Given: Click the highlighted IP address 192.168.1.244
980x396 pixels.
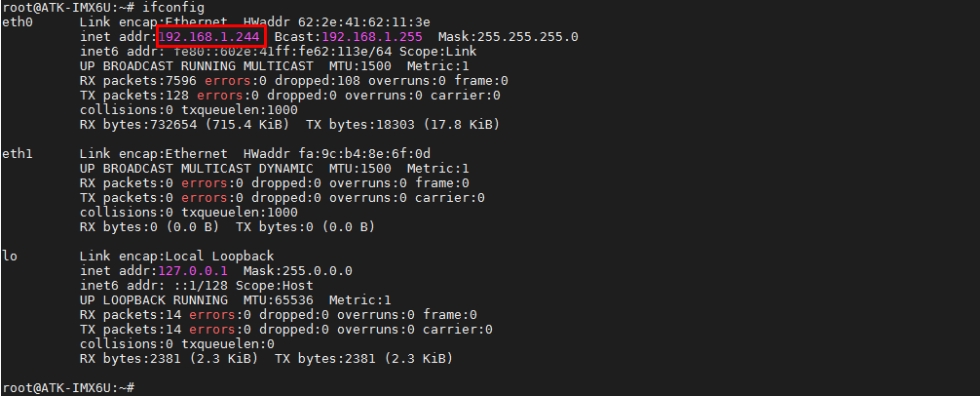Looking at the screenshot, I should point(209,37).
